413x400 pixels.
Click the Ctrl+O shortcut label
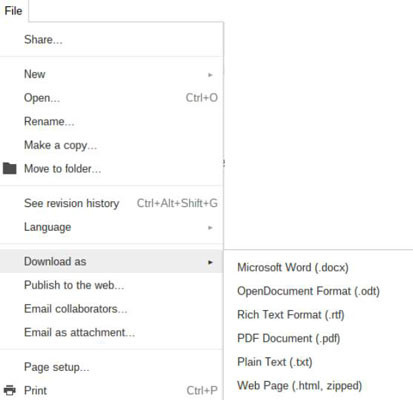[202, 98]
